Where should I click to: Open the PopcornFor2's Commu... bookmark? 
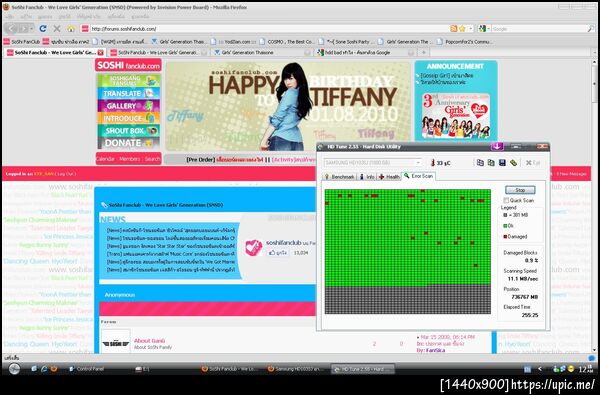(465, 41)
